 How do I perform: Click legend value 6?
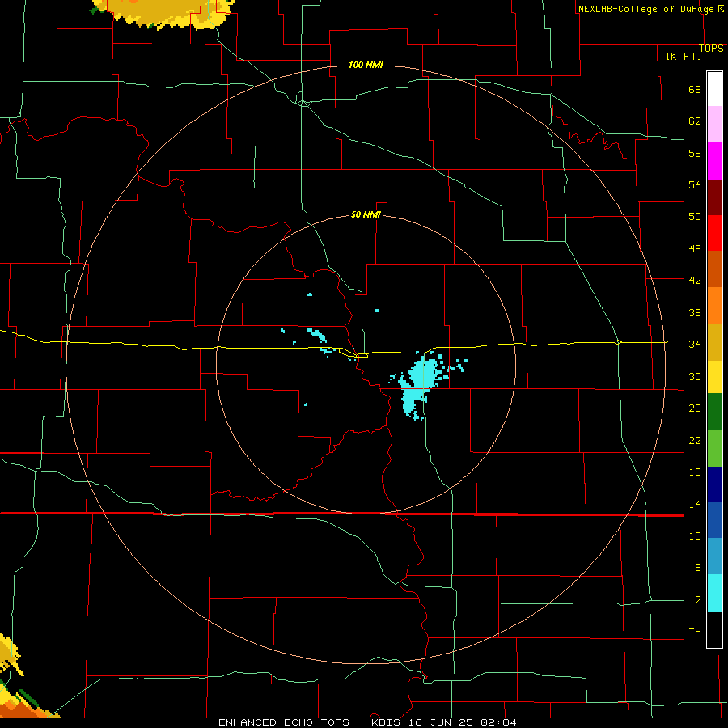coord(697,568)
